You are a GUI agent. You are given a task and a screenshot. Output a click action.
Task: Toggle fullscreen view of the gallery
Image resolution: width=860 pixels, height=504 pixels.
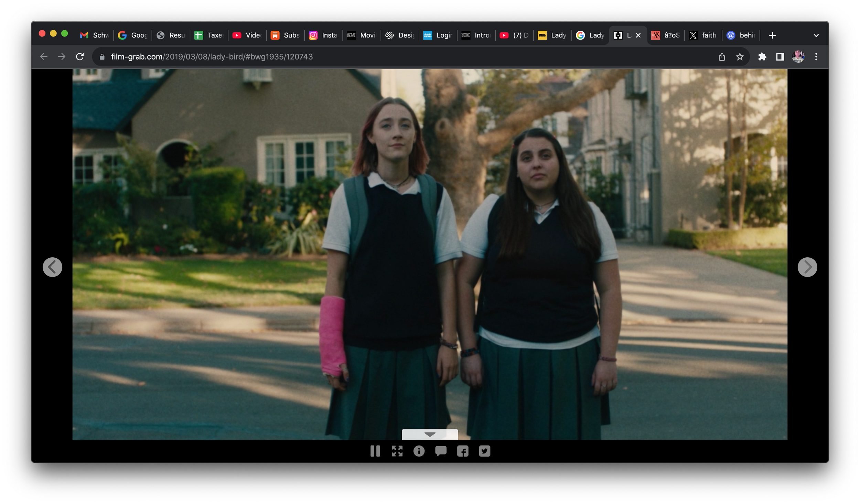pyautogui.click(x=397, y=451)
